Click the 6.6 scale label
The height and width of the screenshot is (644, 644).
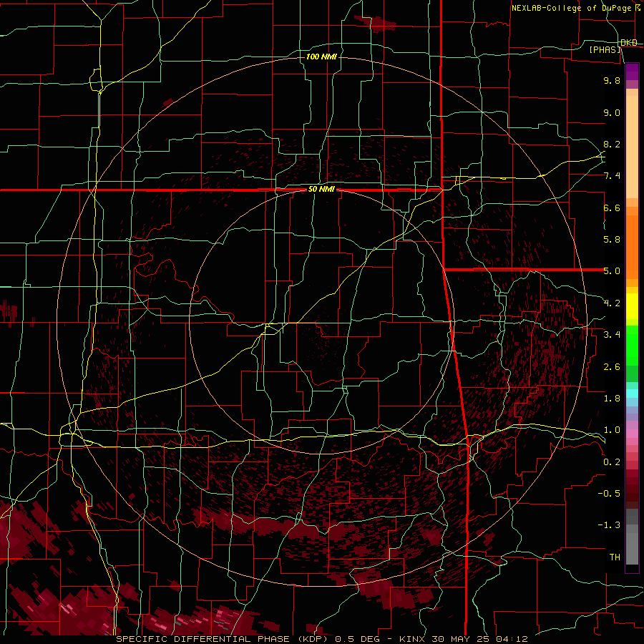pyautogui.click(x=612, y=208)
